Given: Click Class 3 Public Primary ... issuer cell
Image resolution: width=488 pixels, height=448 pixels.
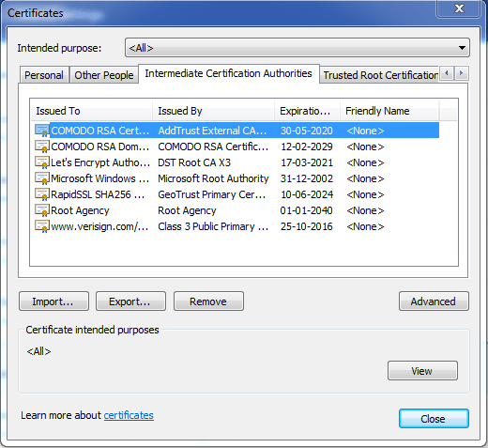Looking at the screenshot, I should coord(213,226).
